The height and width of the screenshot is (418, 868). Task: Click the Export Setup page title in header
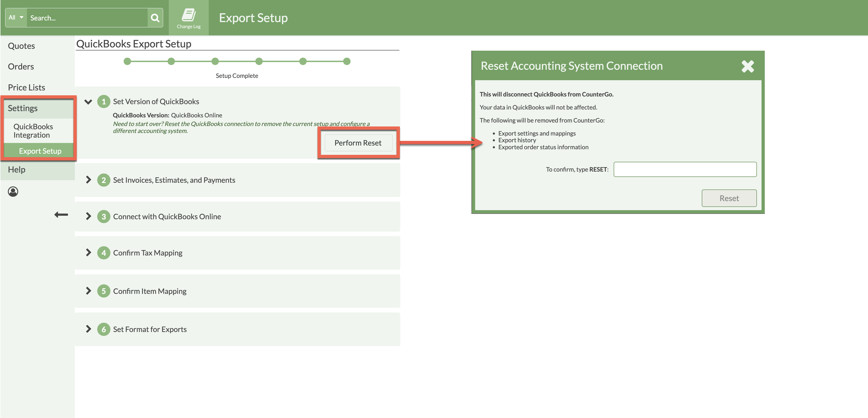(x=253, y=18)
